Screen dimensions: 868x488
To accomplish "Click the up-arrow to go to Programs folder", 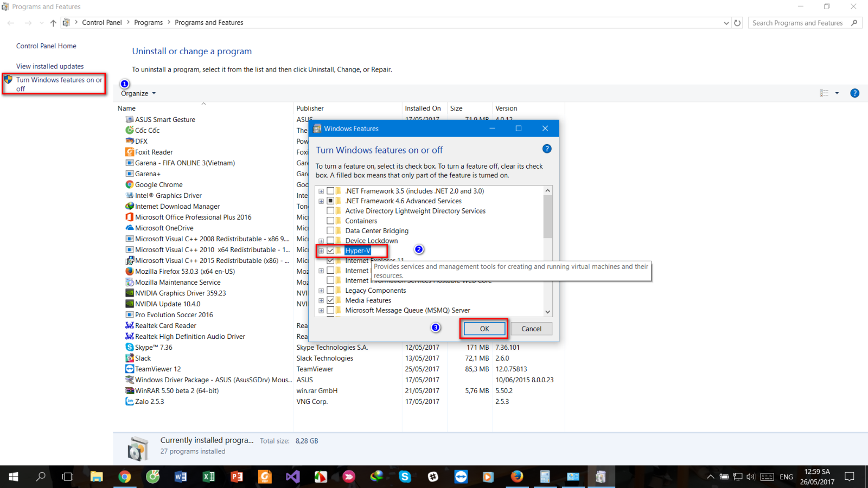I will tap(52, 22).
